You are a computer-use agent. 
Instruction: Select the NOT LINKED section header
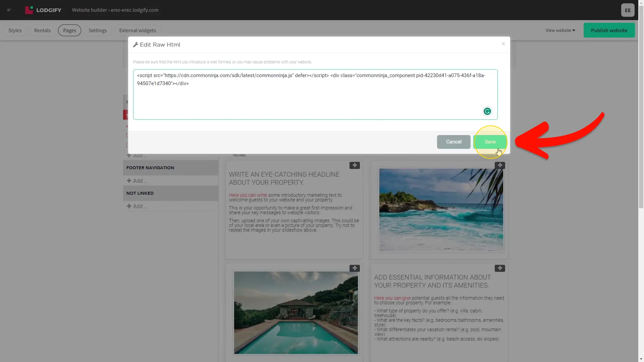(171, 193)
